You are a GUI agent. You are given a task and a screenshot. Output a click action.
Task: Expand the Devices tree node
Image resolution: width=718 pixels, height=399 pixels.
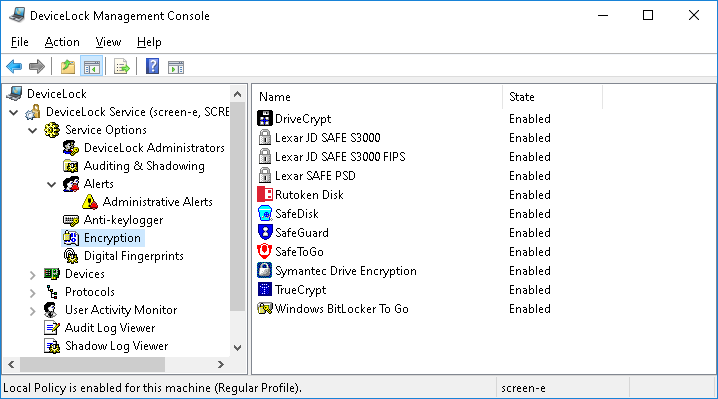[x=33, y=275]
